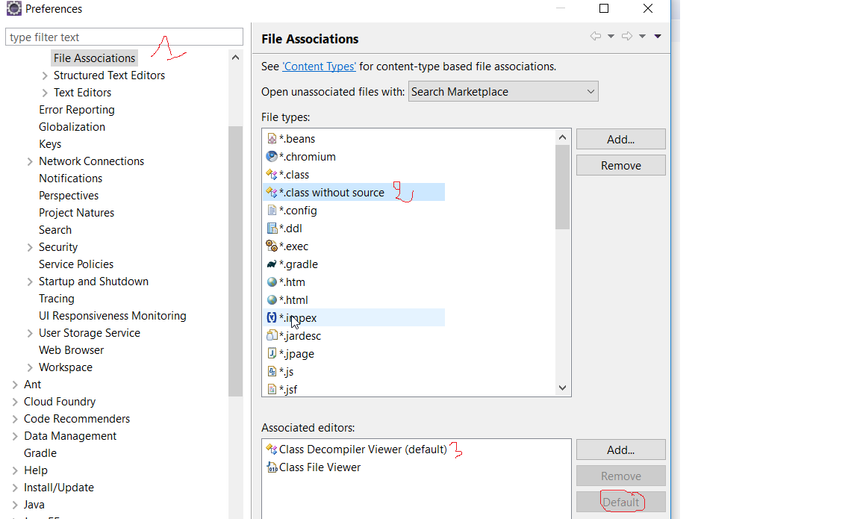Click the *.jardesc file icon
The width and height of the screenshot is (860, 519).
pyautogui.click(x=272, y=336)
